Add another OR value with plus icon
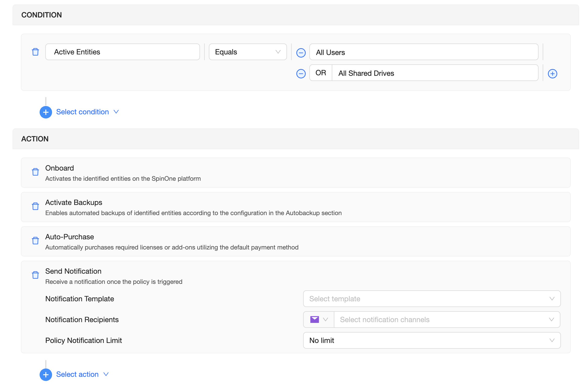The width and height of the screenshot is (588, 388). tap(552, 74)
